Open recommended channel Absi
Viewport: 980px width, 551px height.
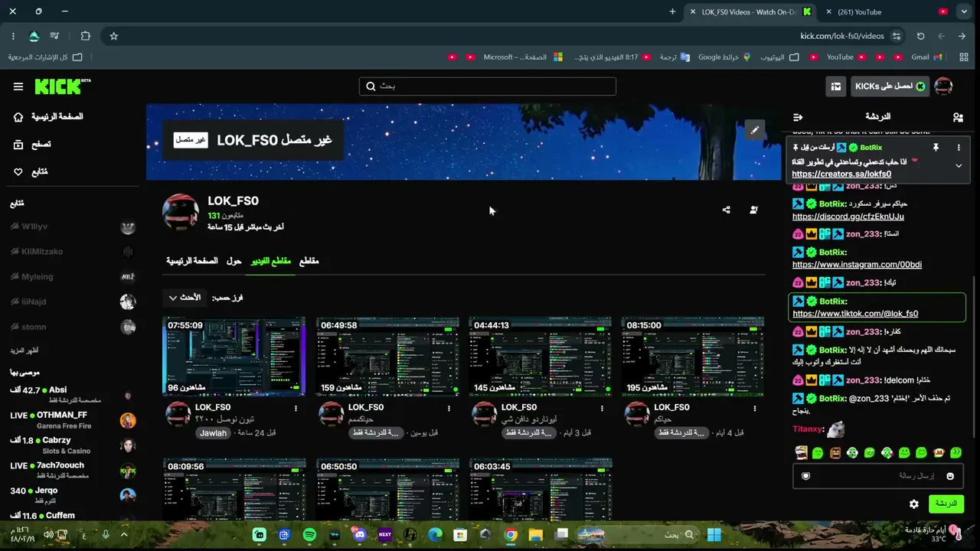tap(73, 395)
